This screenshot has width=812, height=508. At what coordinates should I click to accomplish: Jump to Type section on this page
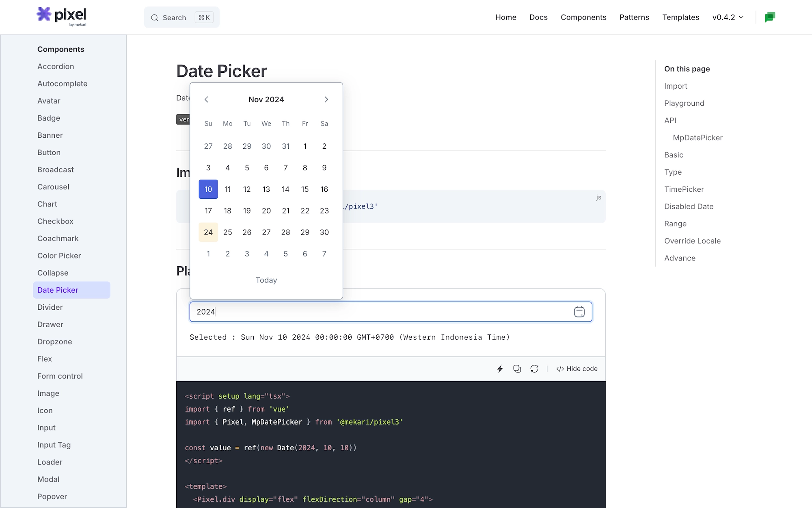click(673, 172)
